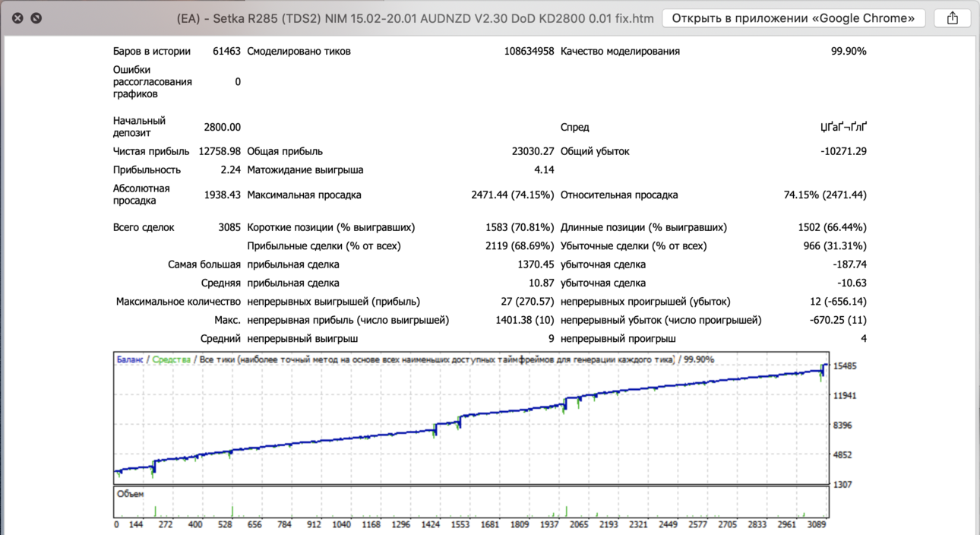
Task: Click chart Y-axis value 15485
Action: 845,366
